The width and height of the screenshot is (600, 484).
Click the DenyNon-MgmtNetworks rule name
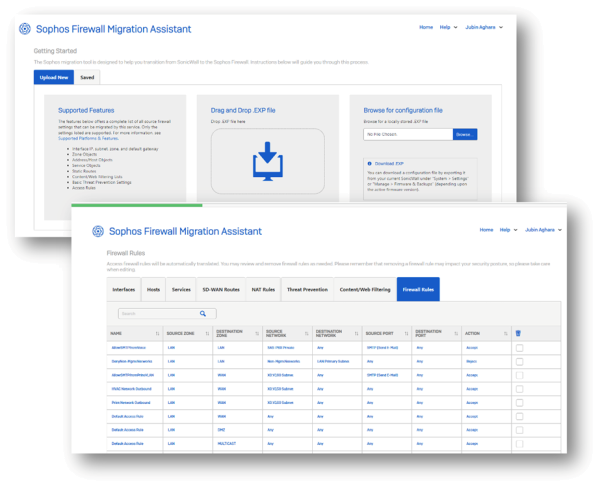[x=132, y=361]
